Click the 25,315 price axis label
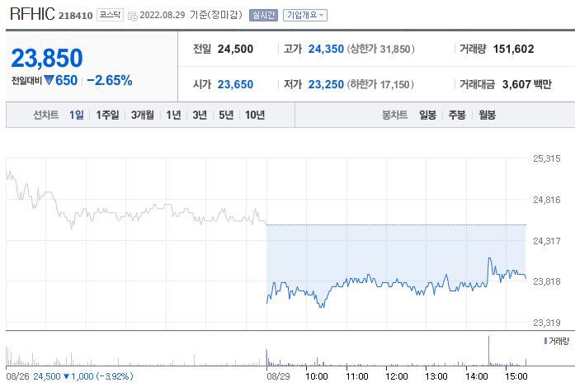 pyautogui.click(x=547, y=158)
